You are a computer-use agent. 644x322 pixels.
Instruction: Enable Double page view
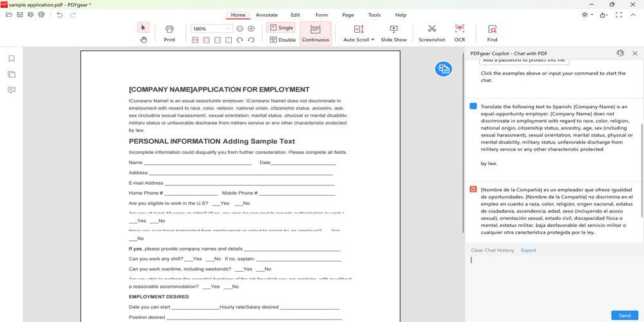pos(283,40)
